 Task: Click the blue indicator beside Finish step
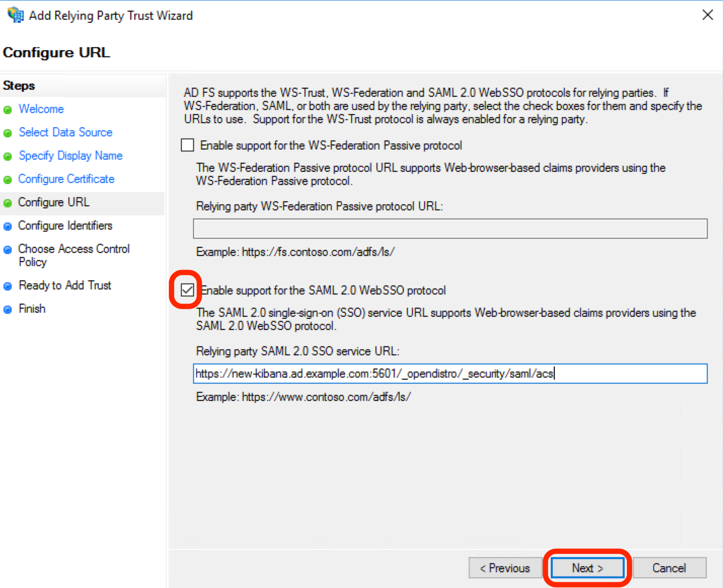8,309
